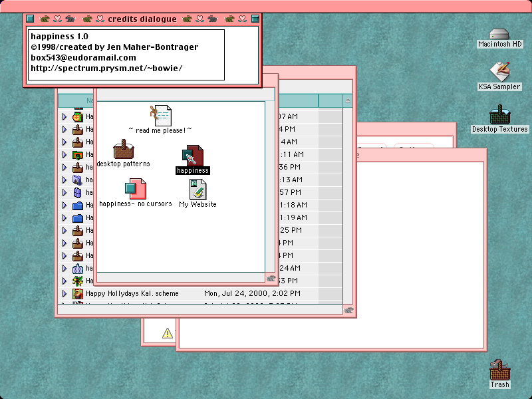Expand the row dated 1:18 AM
Screen dimensions: 532x399
[65, 205]
